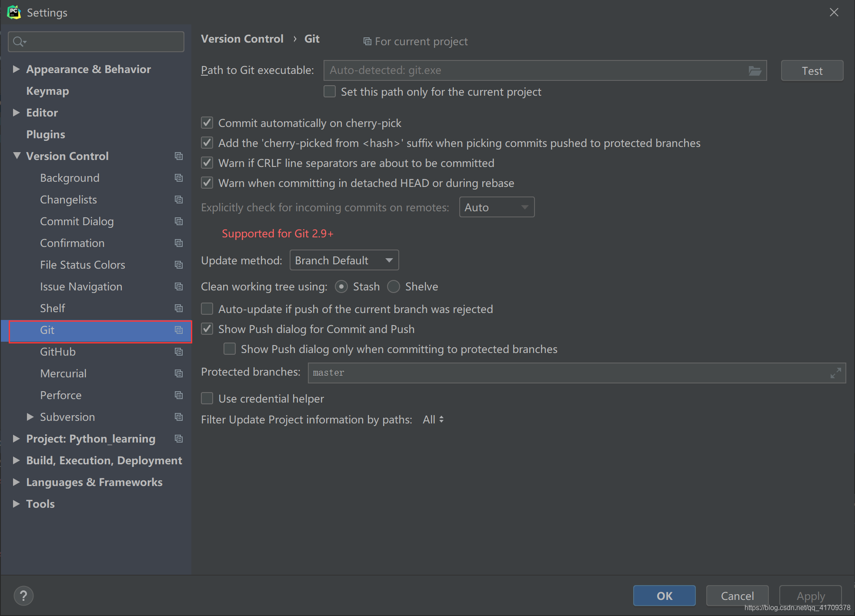Screen dimensions: 855x616
Task: Open the incoming commits Auto dropdown
Action: [x=494, y=206]
